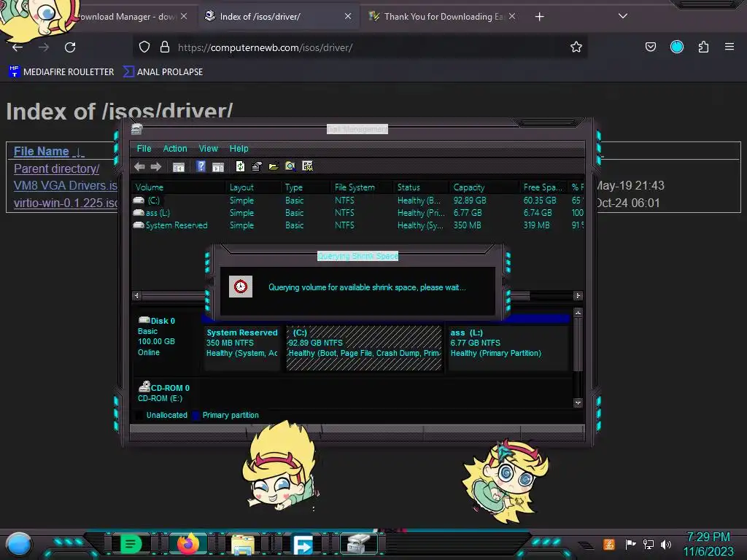Click the Start orb on the taskbar
Image resolution: width=747 pixels, height=560 pixels.
19,544
